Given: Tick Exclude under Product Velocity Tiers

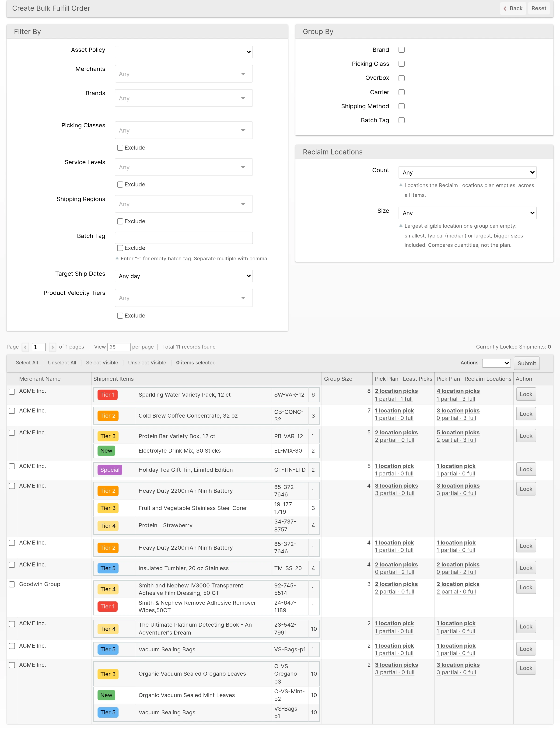Looking at the screenshot, I should click(120, 315).
